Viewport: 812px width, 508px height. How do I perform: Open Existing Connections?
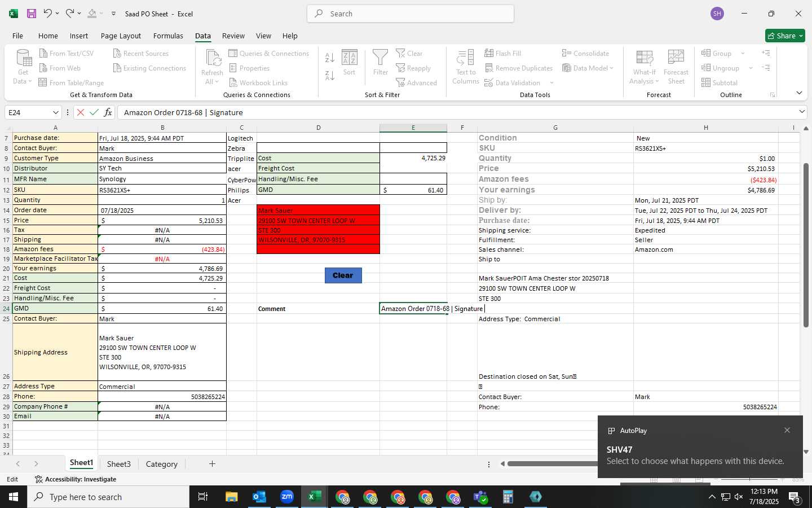tap(149, 68)
